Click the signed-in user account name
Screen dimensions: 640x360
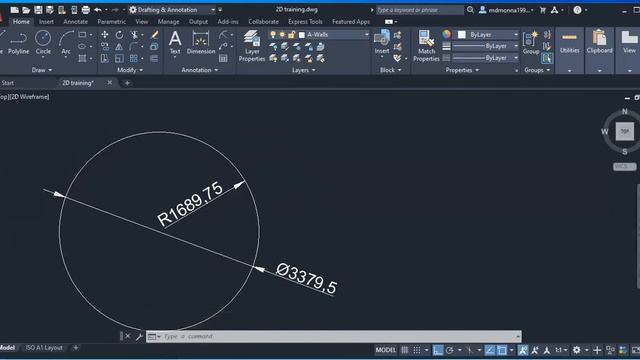[x=508, y=10]
